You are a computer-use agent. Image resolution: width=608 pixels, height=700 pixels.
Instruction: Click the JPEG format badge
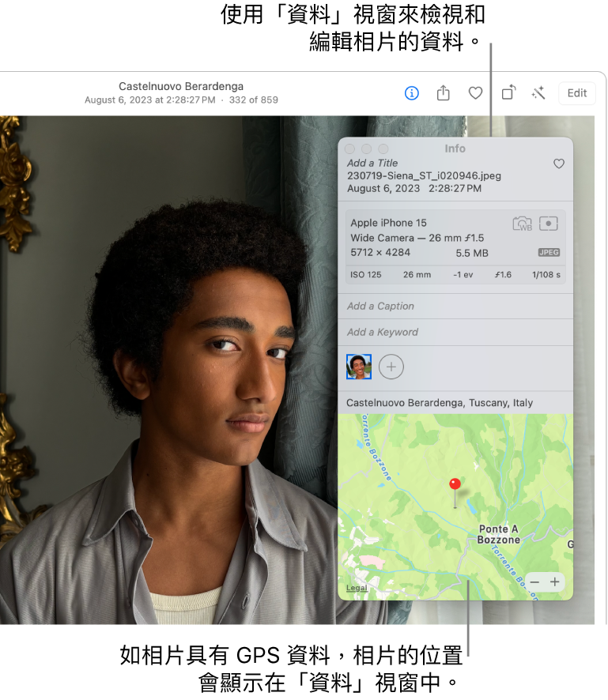click(x=549, y=253)
